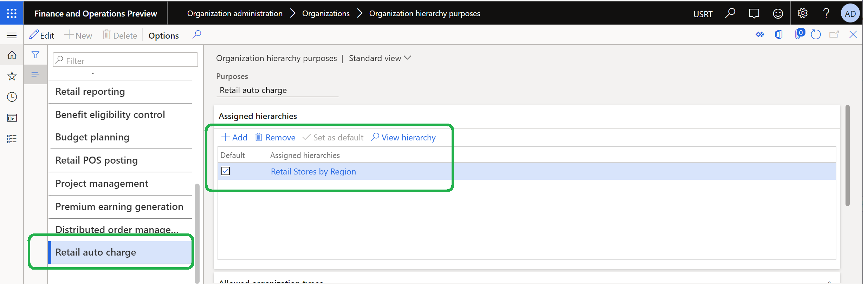This screenshot has width=868, height=284.
Task: Open Favorites star icon
Action: click(x=12, y=76)
